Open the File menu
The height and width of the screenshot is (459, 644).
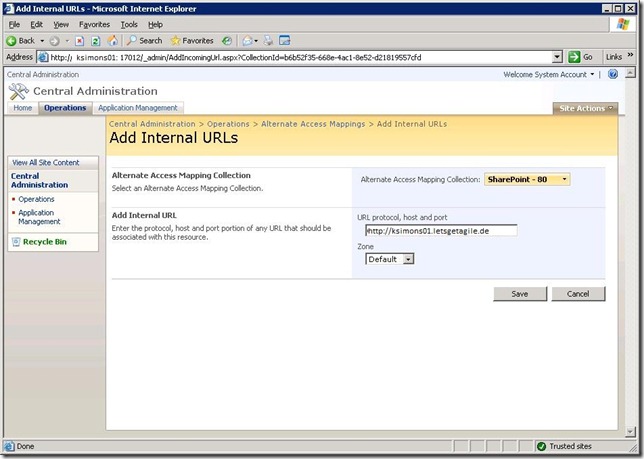(14, 25)
